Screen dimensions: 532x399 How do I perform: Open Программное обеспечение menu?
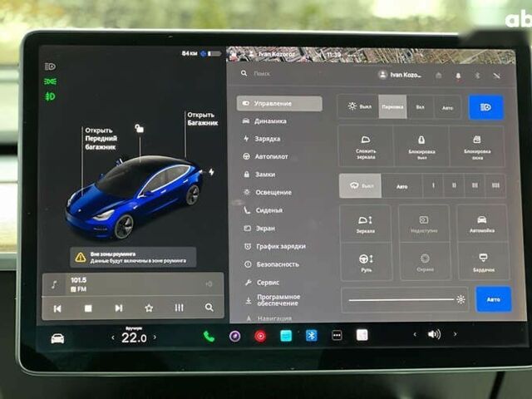pos(273,300)
